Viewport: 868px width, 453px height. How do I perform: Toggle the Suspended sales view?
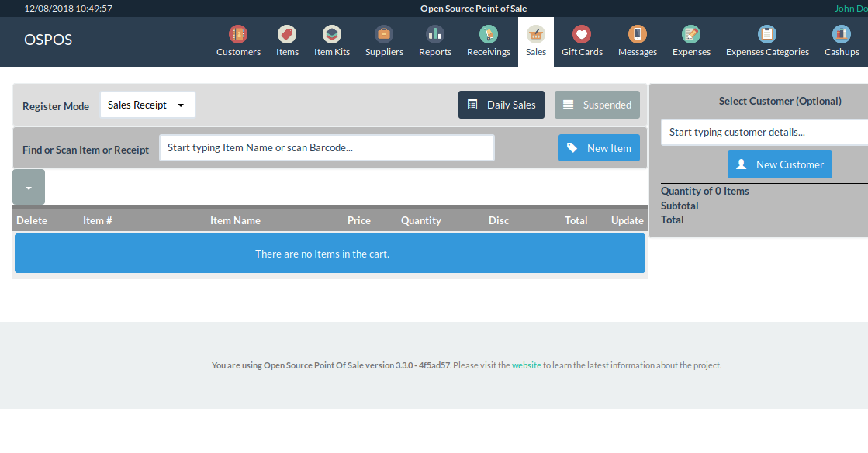click(597, 104)
